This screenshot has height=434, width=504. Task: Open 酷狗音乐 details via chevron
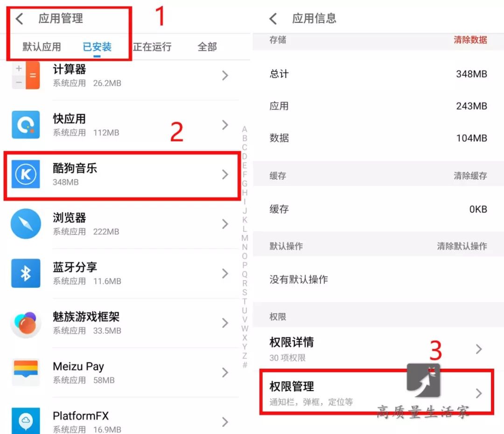tap(225, 174)
